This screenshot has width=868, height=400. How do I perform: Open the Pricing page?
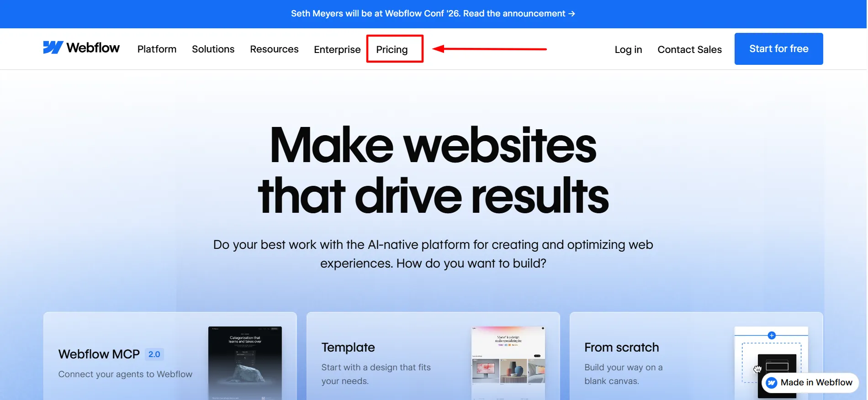click(392, 49)
